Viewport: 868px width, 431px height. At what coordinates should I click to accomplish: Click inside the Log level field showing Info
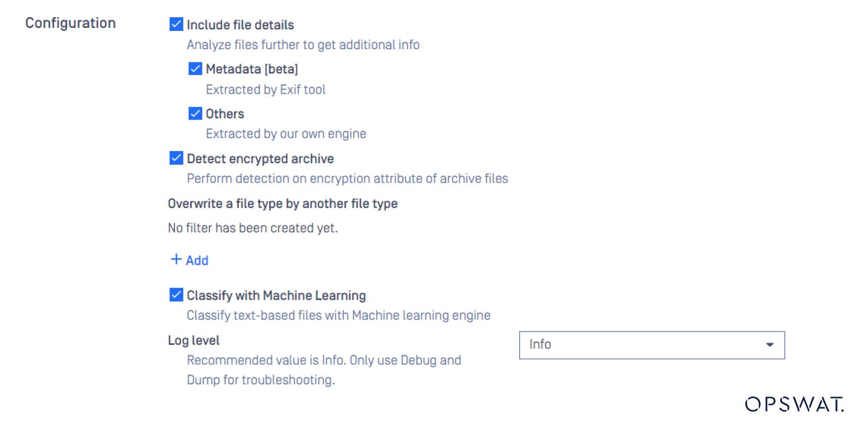point(608,345)
